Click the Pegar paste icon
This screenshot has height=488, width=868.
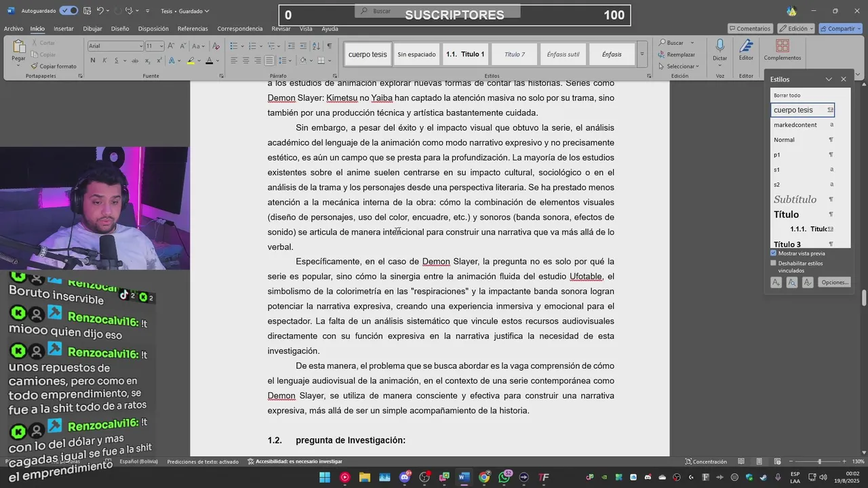(x=18, y=47)
